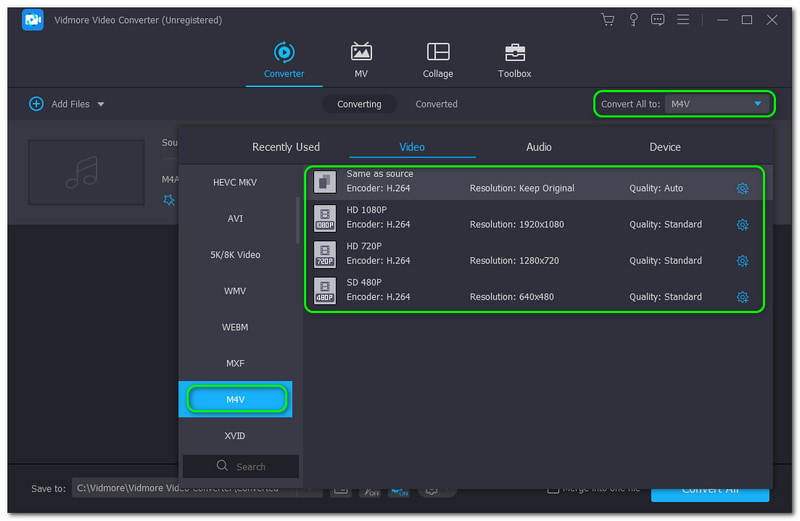Choose AVI format
This screenshot has height=521, width=800.
pyautogui.click(x=235, y=219)
